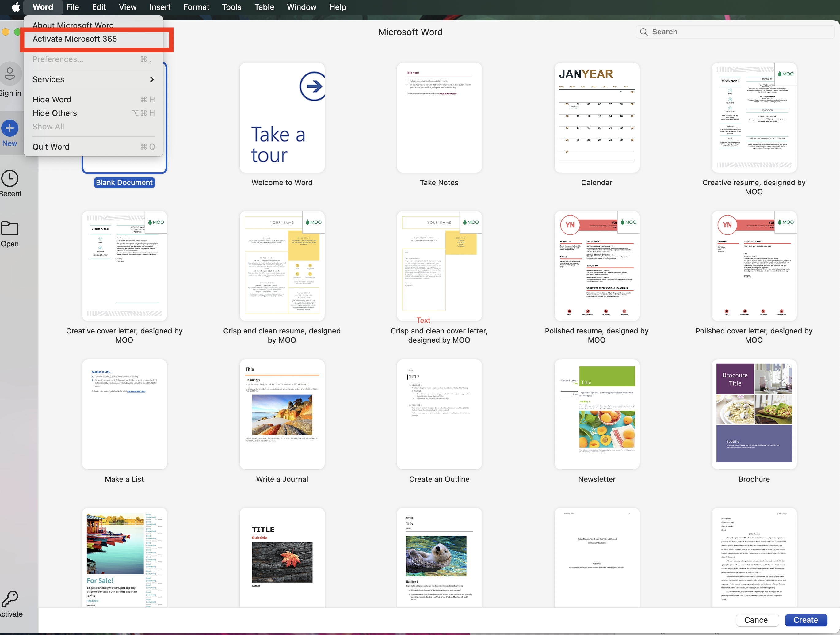Open the Format menu
Image resolution: width=840 pixels, height=635 pixels.
tap(196, 7)
